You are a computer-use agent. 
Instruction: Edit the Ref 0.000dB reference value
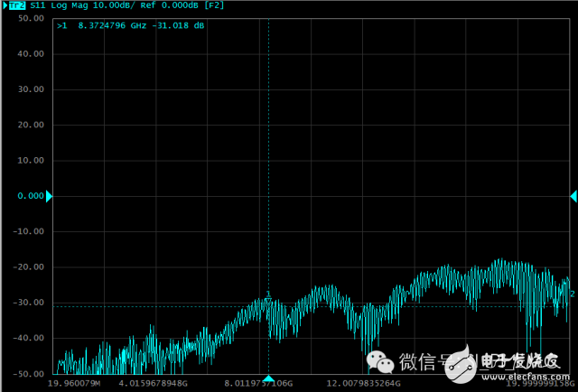(x=173, y=5)
